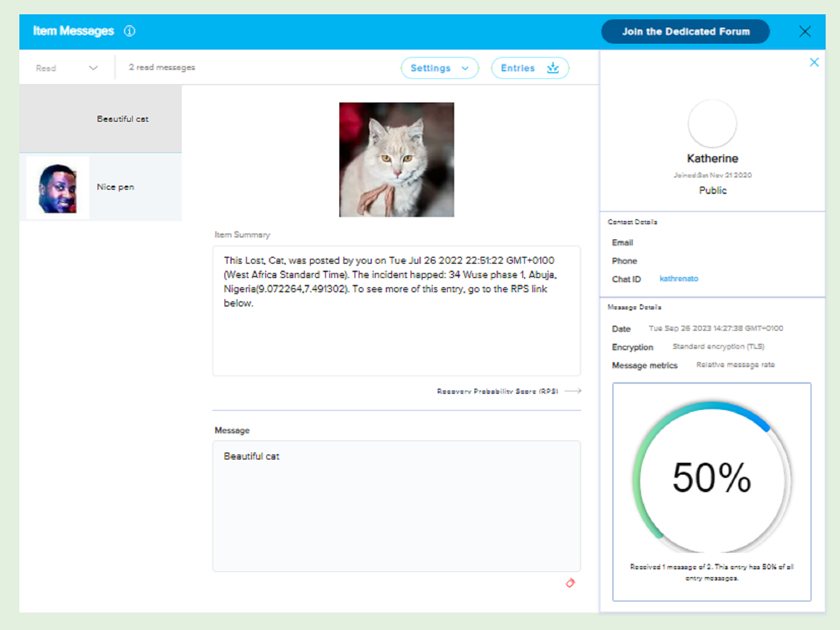This screenshot has width=840, height=630.
Task: Click the red tag icon below the message box
Action: click(x=570, y=583)
